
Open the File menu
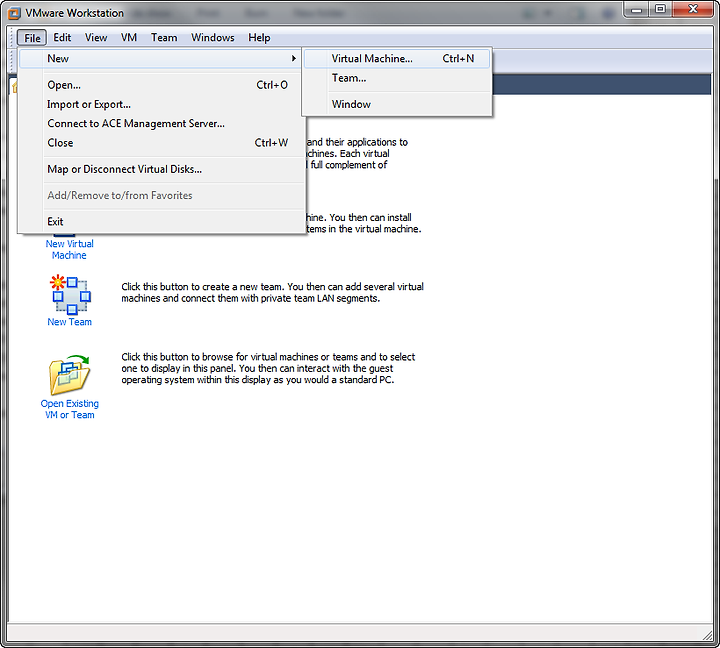tap(32, 38)
